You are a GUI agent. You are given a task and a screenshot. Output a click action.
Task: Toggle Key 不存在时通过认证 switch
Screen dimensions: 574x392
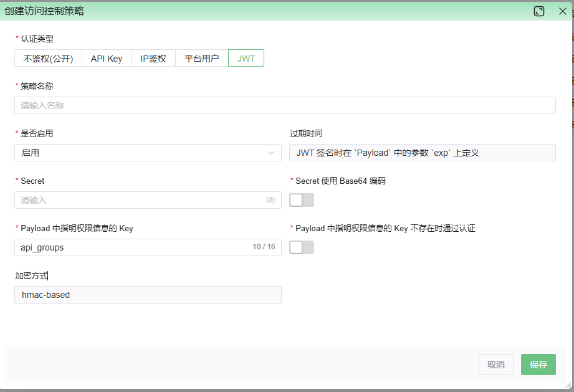click(302, 247)
